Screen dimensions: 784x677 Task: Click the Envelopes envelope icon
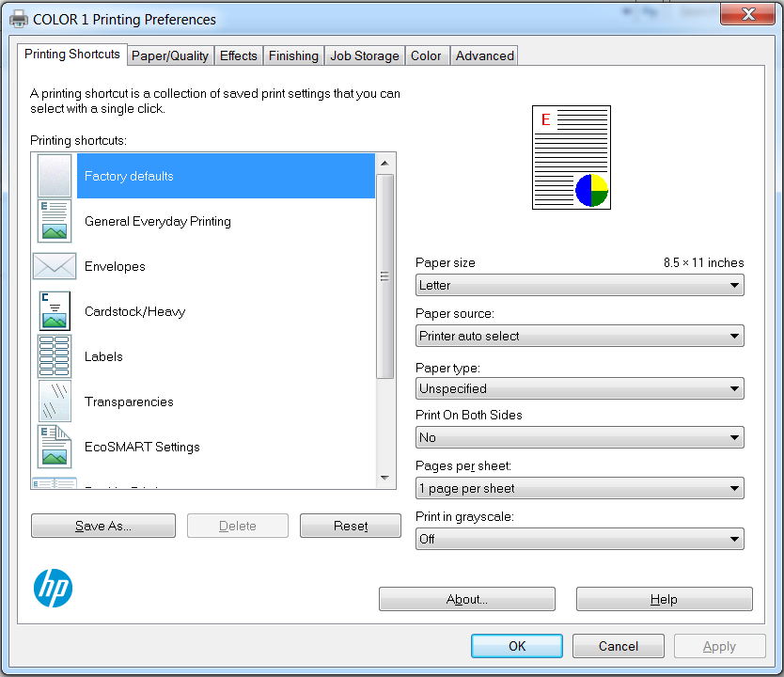[55, 266]
